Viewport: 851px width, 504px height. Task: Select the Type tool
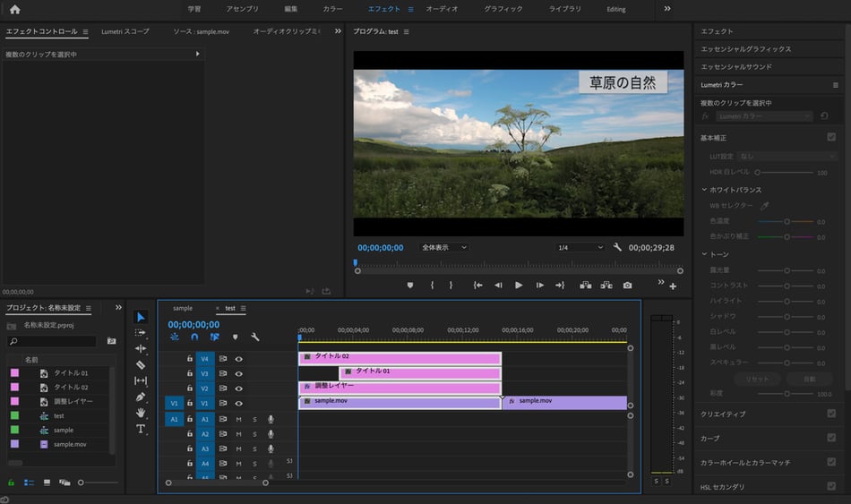click(141, 429)
